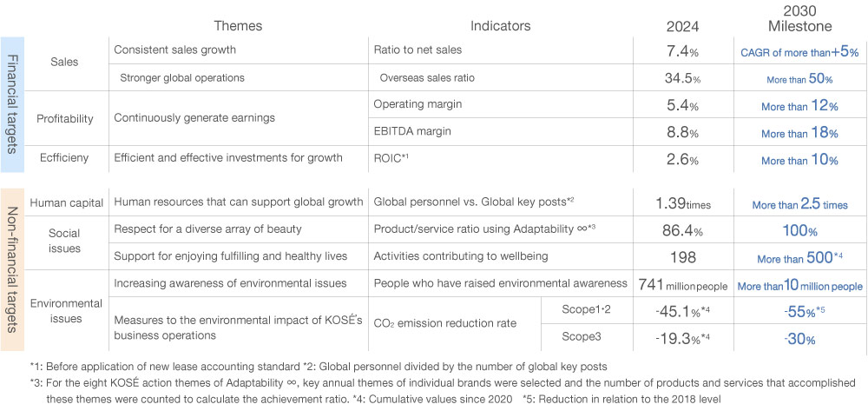
Task: Click the ROIC indicator label
Action: 390,159
